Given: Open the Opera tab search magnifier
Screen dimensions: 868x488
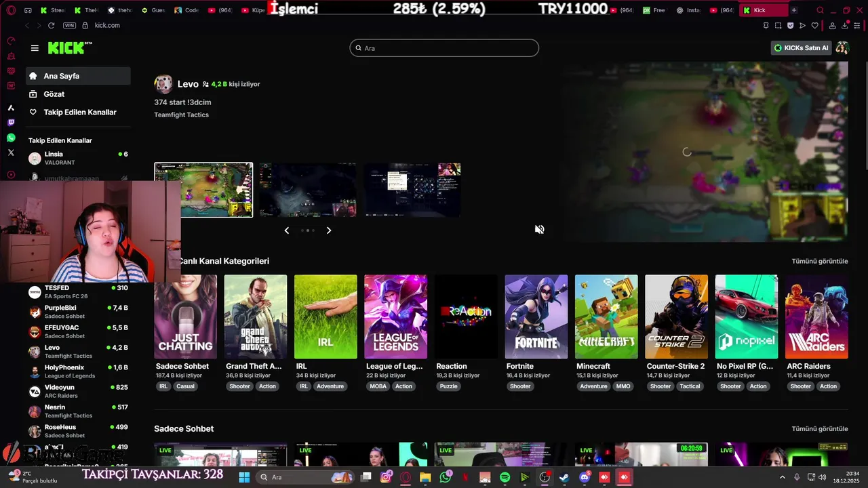Looking at the screenshot, I should [820, 10].
